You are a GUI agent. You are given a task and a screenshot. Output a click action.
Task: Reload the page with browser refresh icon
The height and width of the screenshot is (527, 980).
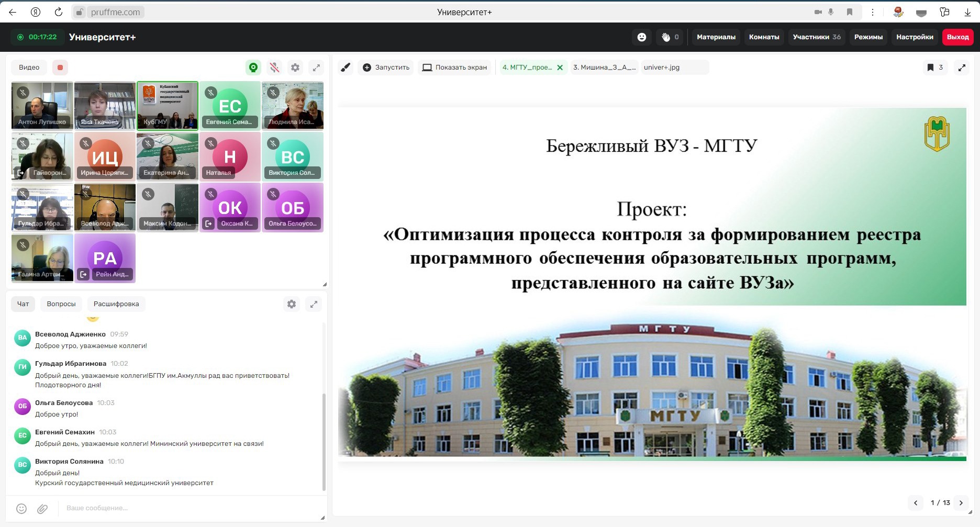coord(59,12)
